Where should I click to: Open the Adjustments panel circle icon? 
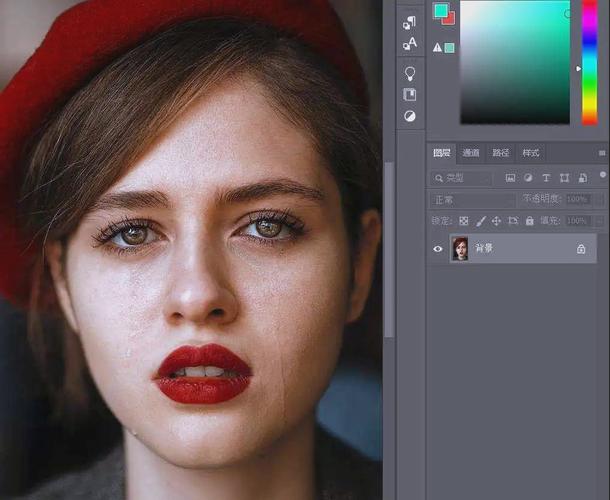[410, 117]
